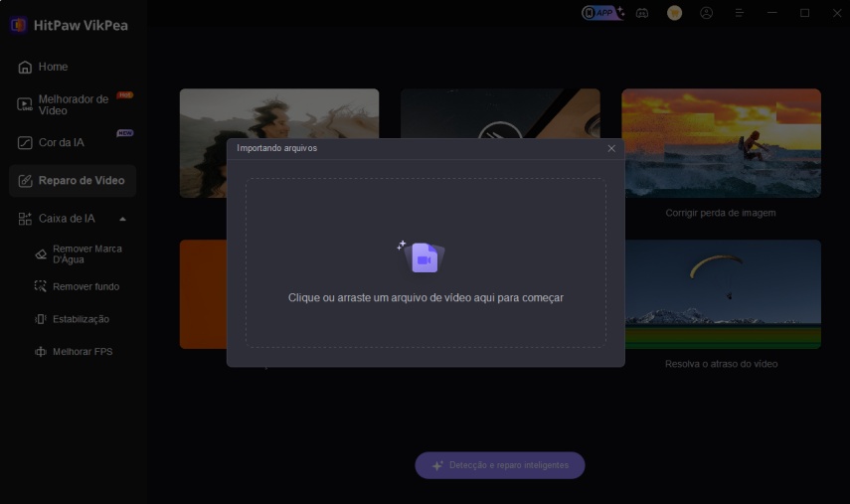Click Corrigir perda de imagem caption
This screenshot has height=504, width=850.
pos(721,213)
